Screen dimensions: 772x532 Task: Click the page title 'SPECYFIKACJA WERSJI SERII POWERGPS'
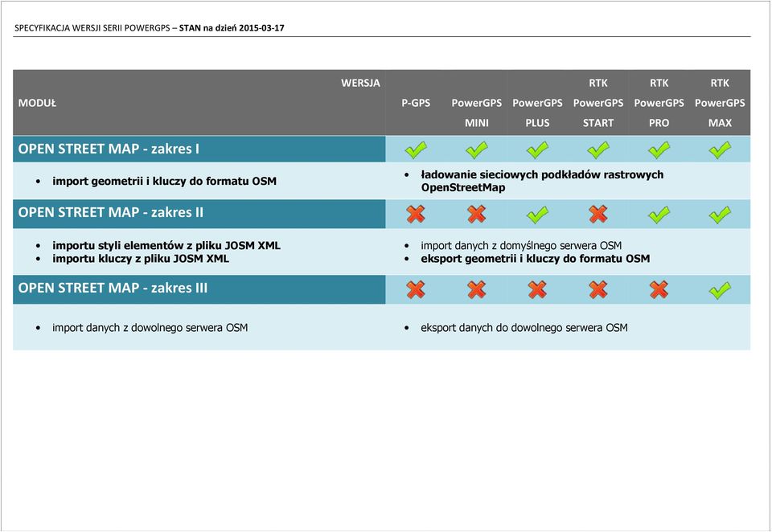click(92, 28)
